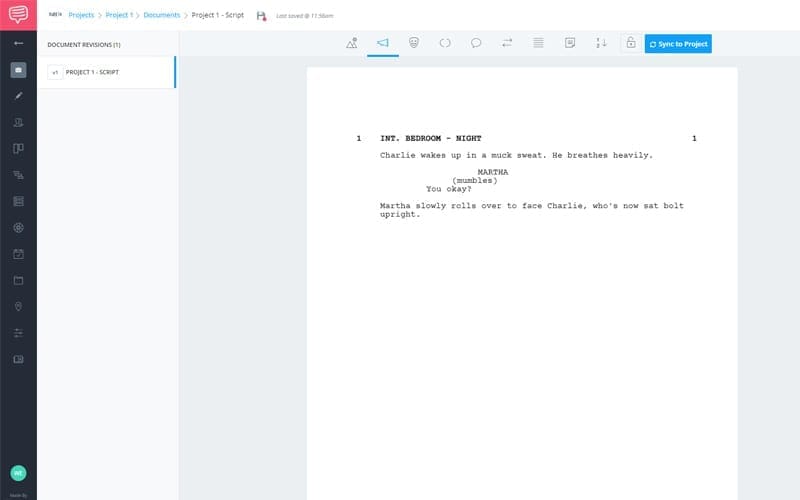The width and height of the screenshot is (800, 500).
Task: Select the Character element mask icon
Action: click(414, 43)
